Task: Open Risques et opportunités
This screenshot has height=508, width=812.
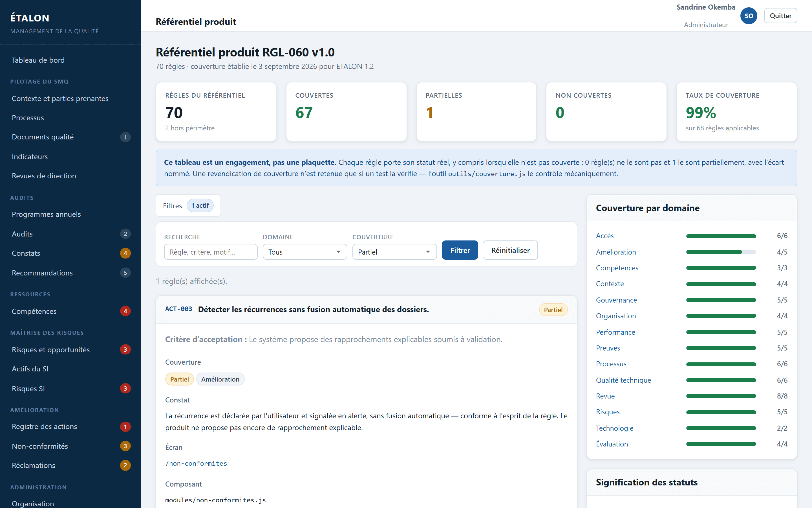Action: (70, 349)
